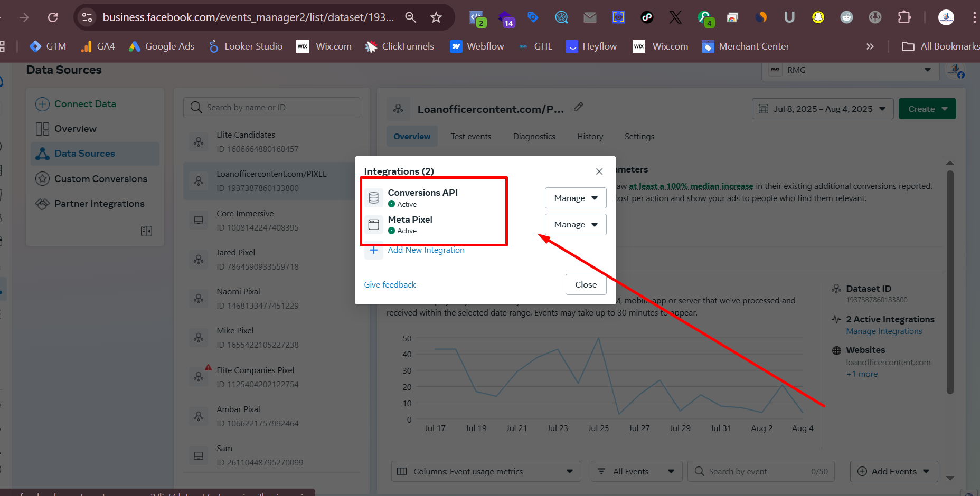The image size is (980, 496).
Task: Open Manage dropdown for Meta Pixel
Action: tap(575, 225)
